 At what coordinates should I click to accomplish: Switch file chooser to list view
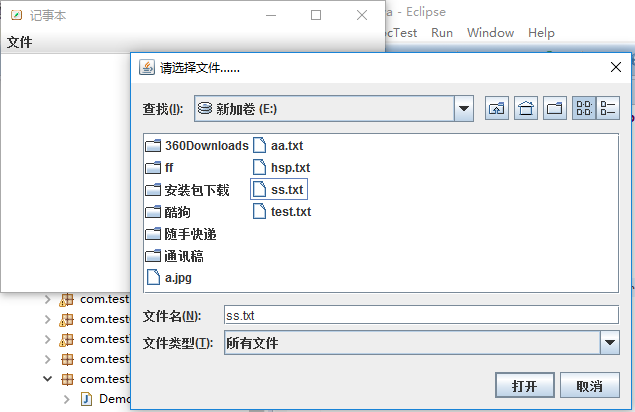584,108
